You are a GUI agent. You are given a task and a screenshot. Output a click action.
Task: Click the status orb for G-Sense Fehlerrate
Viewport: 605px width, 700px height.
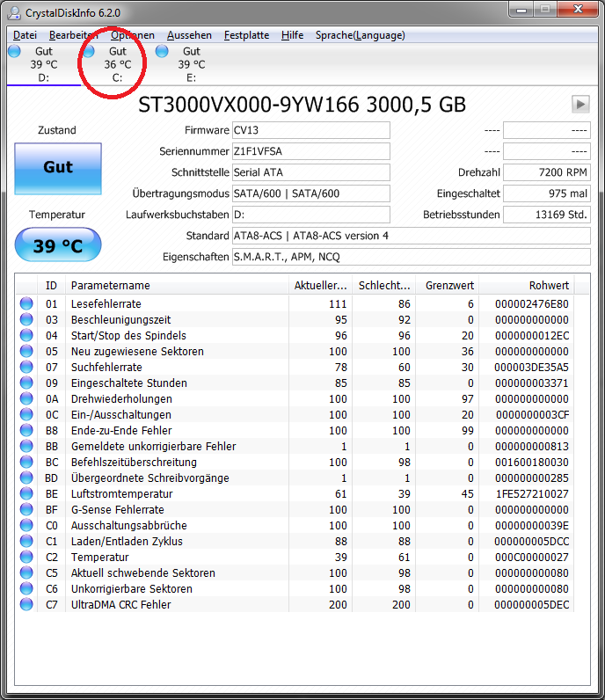[x=26, y=509]
